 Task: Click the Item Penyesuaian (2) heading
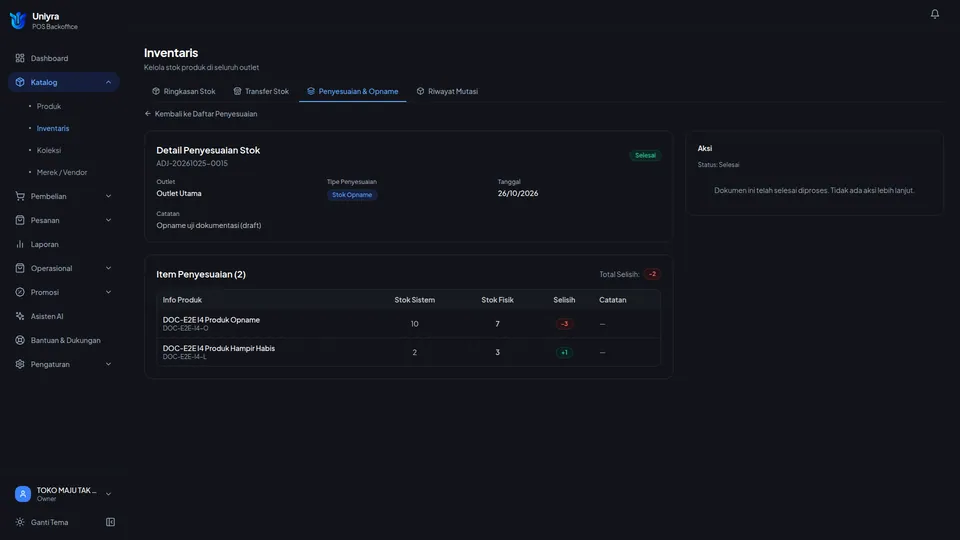click(x=201, y=274)
